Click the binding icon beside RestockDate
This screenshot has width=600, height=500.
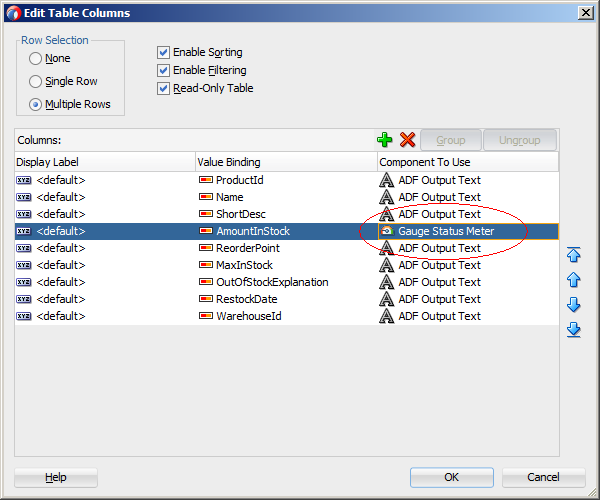pyautogui.click(x=206, y=298)
